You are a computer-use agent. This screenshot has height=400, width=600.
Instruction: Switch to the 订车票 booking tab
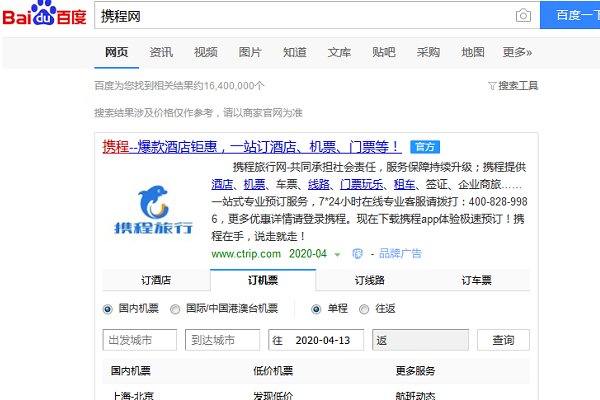[x=476, y=281]
